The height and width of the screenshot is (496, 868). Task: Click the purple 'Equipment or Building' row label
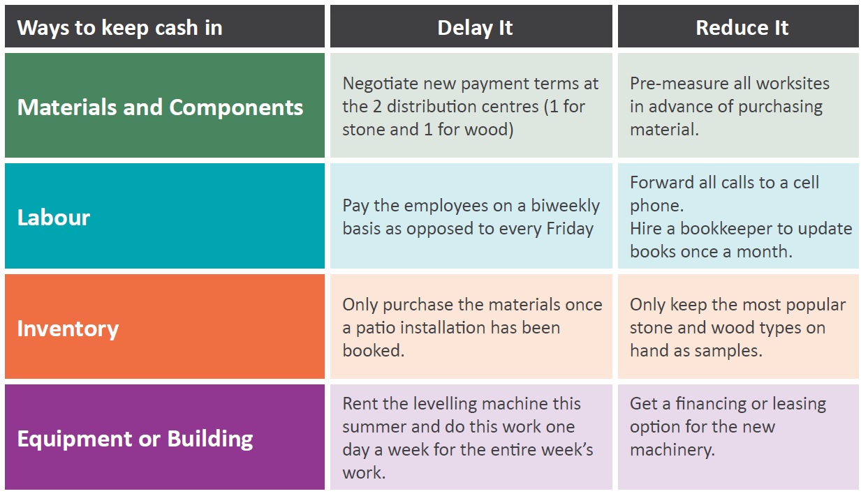tap(165, 437)
